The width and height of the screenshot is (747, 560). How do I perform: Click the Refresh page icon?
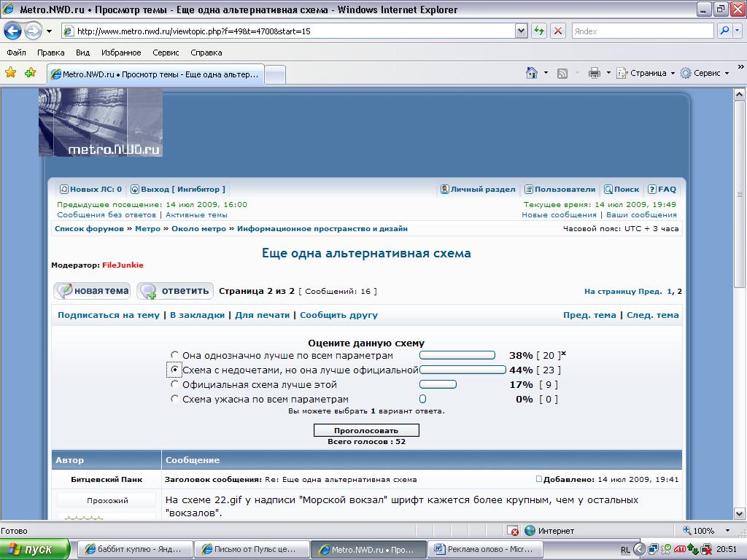tap(539, 31)
